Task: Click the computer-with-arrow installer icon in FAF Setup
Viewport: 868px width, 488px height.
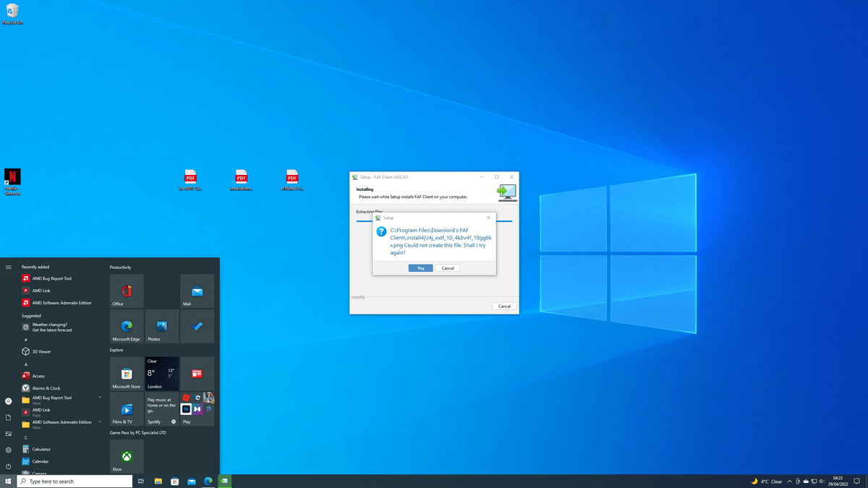Action: click(x=506, y=192)
